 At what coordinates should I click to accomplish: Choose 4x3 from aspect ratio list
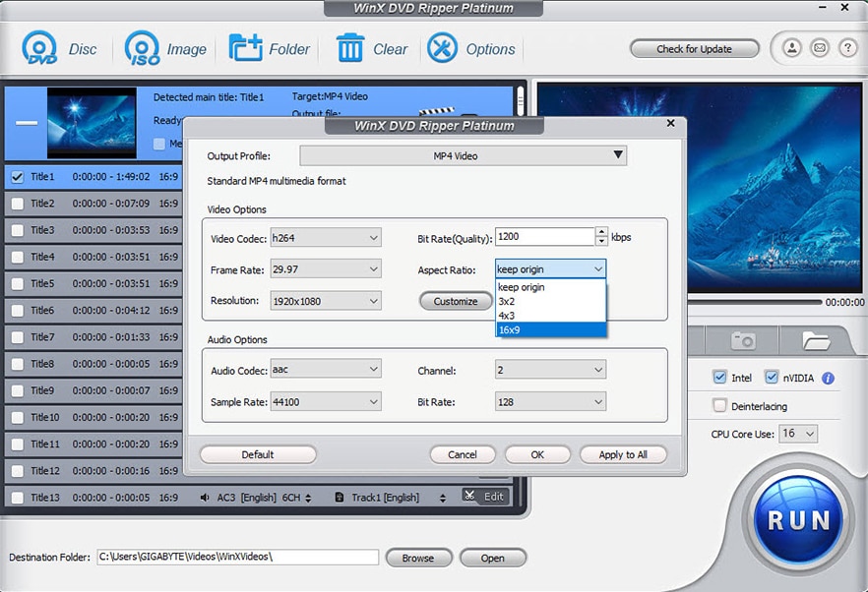coord(550,316)
